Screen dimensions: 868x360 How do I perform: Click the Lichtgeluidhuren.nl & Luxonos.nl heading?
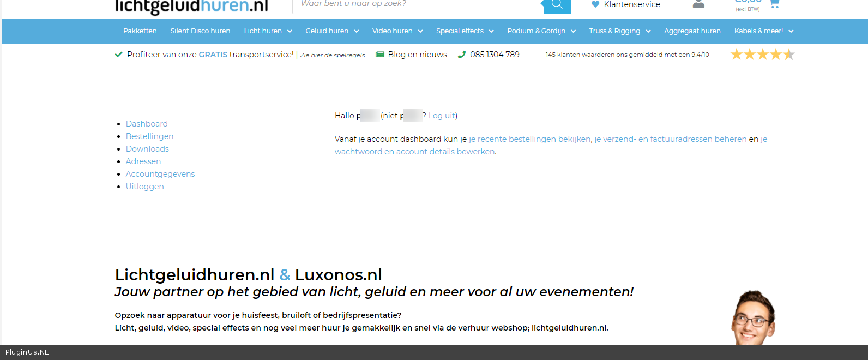[x=248, y=274]
